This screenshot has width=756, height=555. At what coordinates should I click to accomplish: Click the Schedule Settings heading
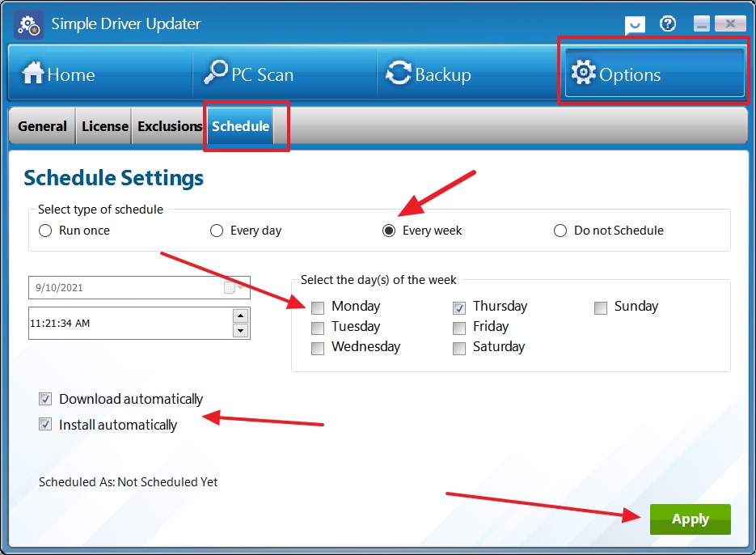[114, 178]
